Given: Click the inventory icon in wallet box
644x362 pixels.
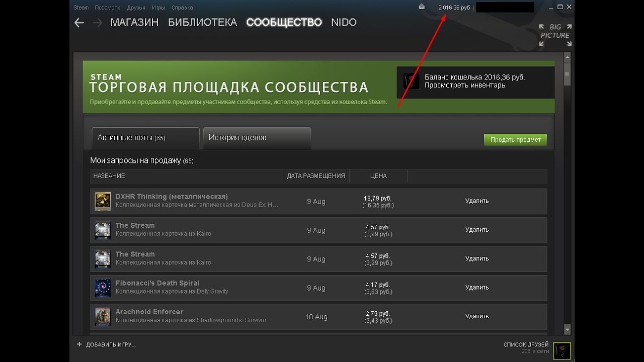Looking at the screenshot, I should click(x=411, y=81).
